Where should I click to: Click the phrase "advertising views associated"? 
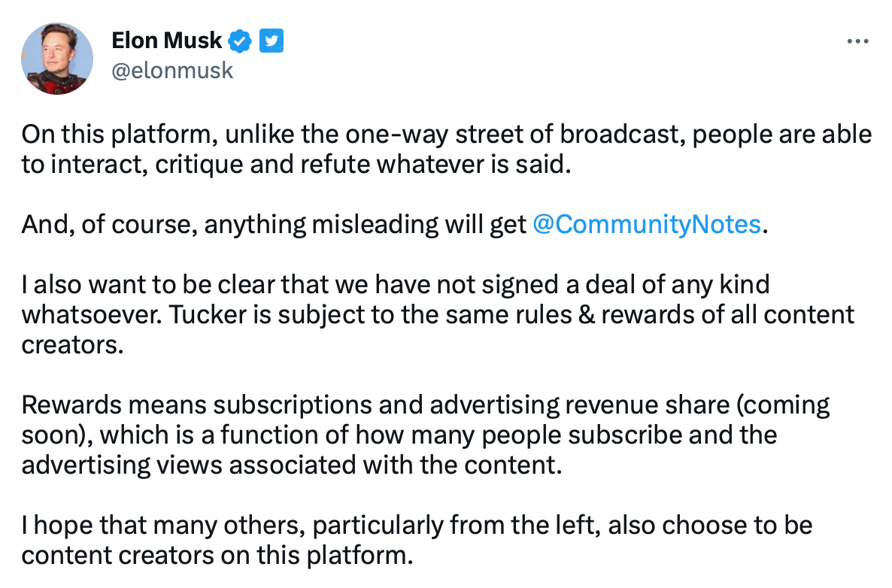click(x=188, y=465)
